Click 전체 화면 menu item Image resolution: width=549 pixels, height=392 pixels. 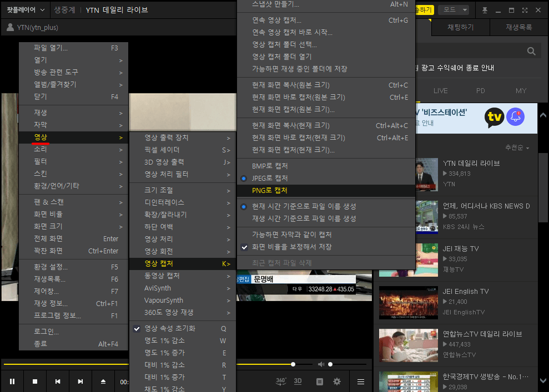pos(73,239)
